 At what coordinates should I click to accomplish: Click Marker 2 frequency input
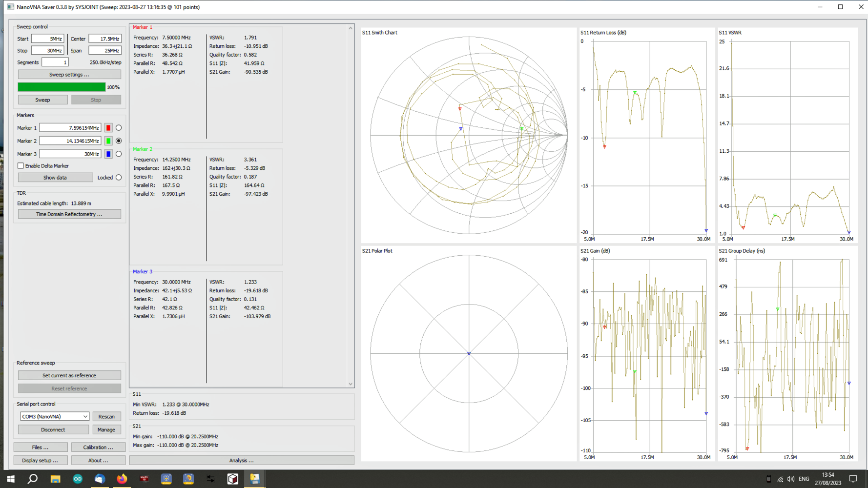pos(70,141)
